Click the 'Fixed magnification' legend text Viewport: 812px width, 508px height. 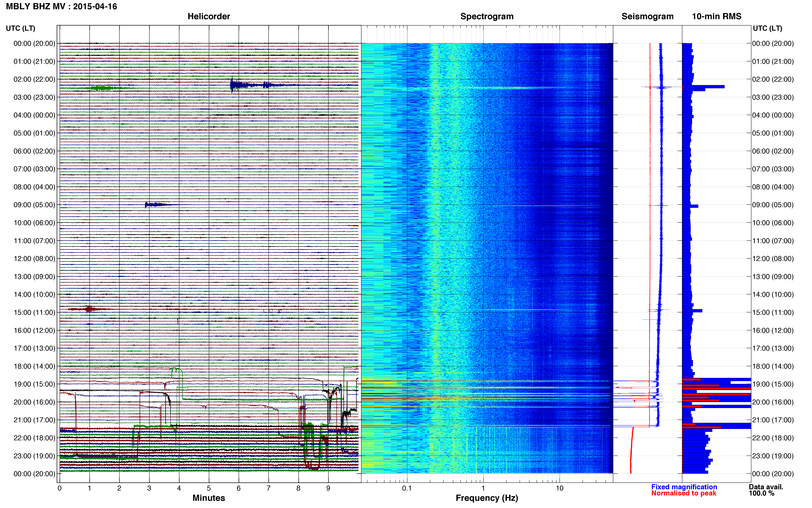pyautogui.click(x=684, y=487)
